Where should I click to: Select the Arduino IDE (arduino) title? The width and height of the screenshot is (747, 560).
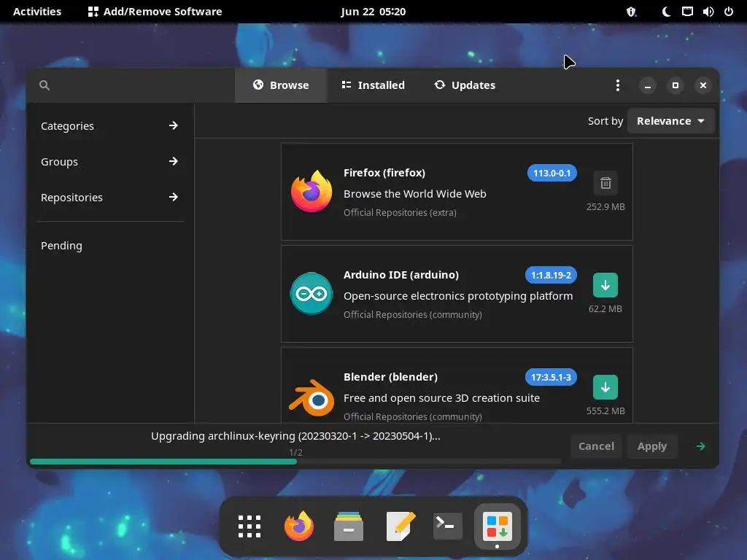(x=401, y=275)
